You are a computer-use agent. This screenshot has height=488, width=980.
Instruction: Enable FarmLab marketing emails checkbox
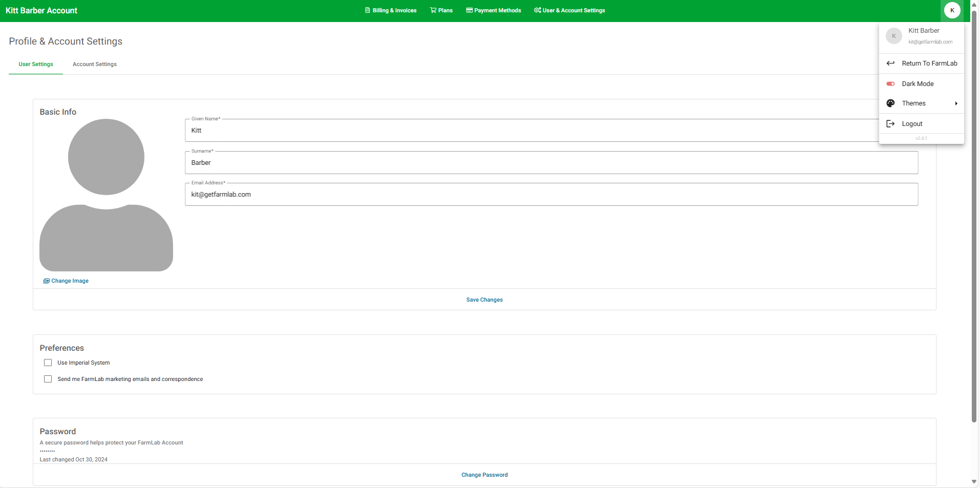pyautogui.click(x=48, y=379)
